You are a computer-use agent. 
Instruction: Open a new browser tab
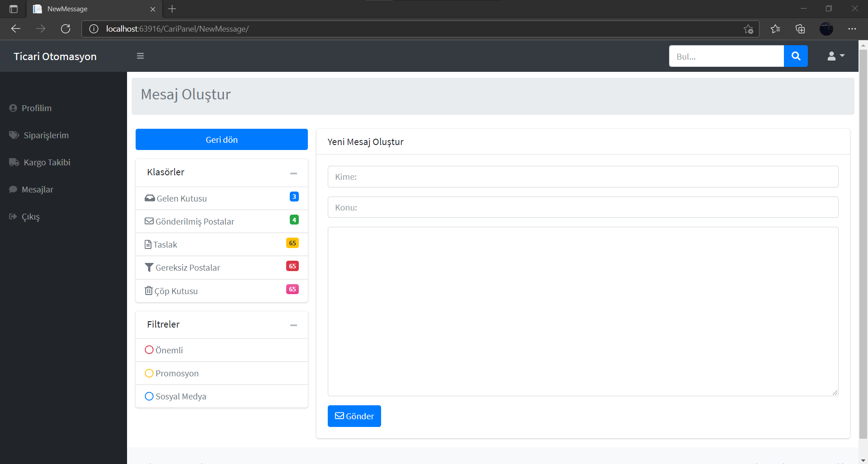point(172,9)
